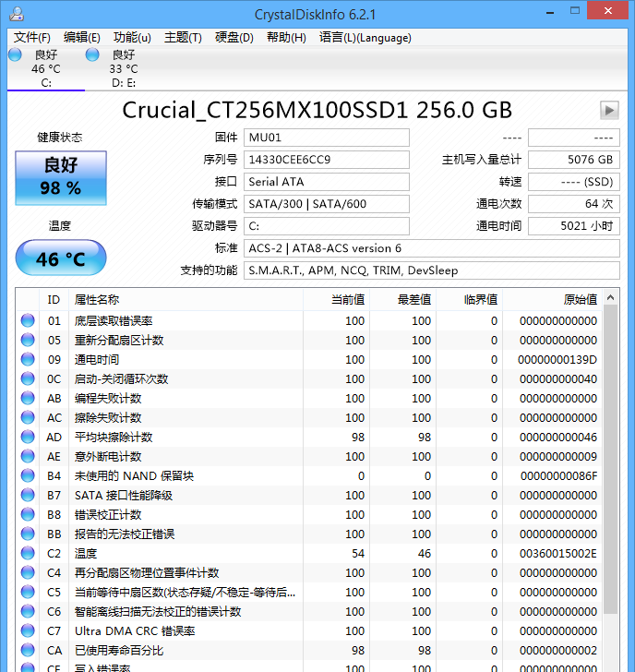
Task: Open the 主题(T) menu
Action: [183, 38]
